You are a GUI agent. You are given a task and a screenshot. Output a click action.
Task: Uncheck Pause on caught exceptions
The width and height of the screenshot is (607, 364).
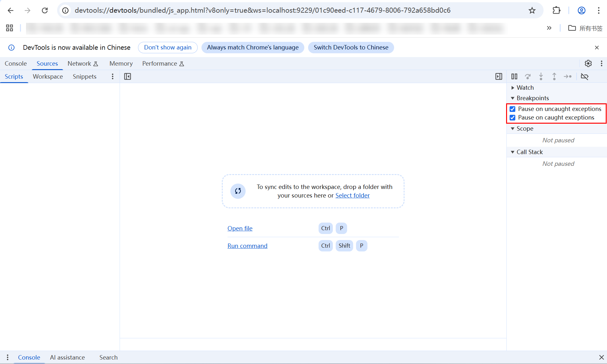coord(512,118)
